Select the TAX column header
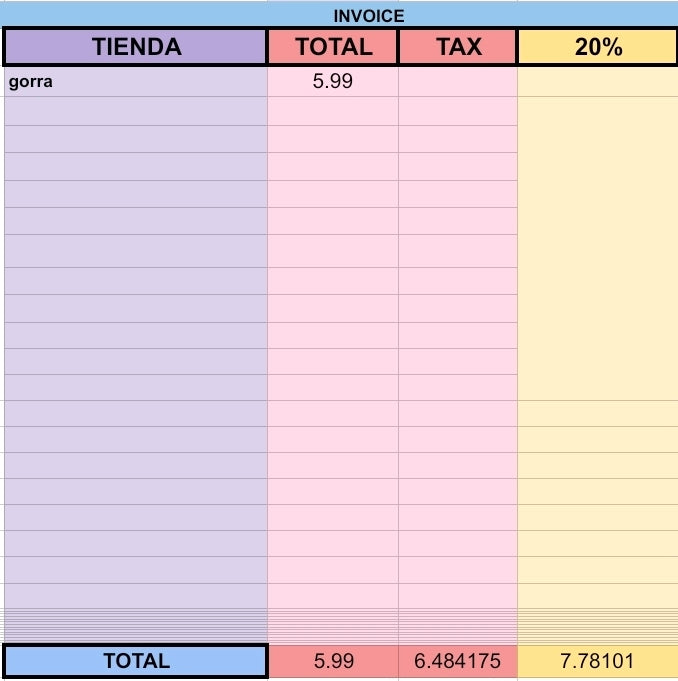The height and width of the screenshot is (681, 678). point(458,46)
